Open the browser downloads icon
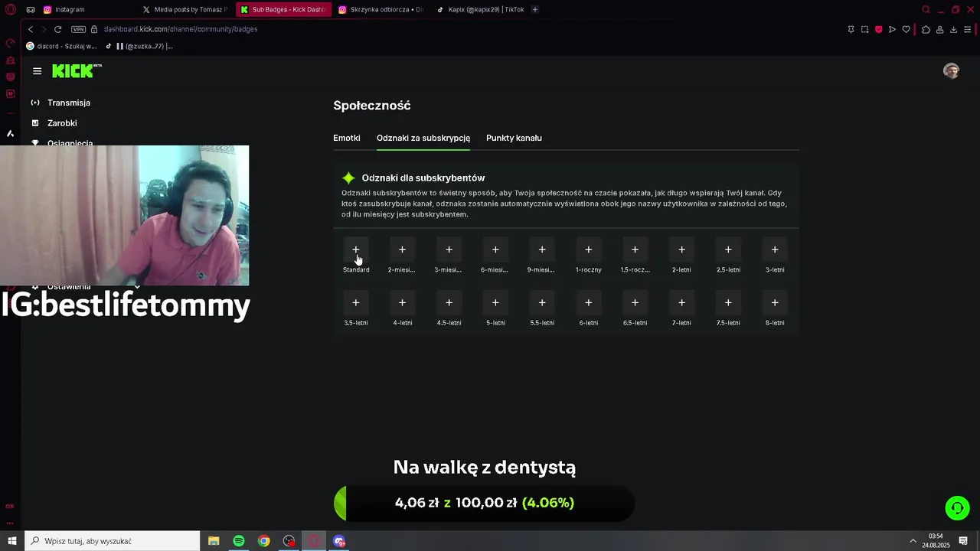The image size is (980, 551). [x=953, y=29]
